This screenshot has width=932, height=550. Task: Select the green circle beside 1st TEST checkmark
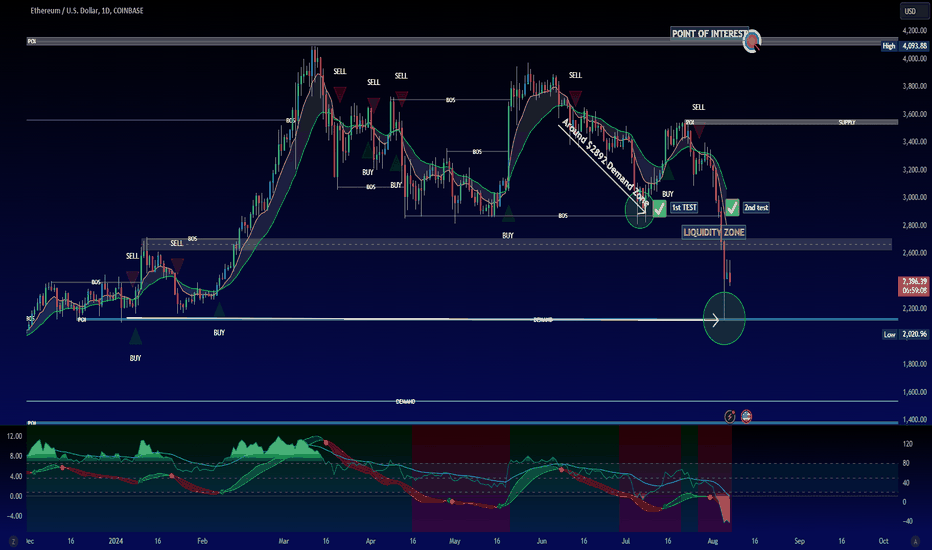pos(640,210)
